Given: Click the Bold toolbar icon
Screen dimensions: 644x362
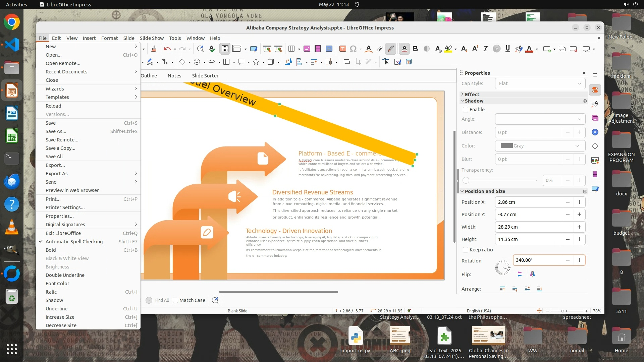Looking at the screenshot, I should coord(415,49).
